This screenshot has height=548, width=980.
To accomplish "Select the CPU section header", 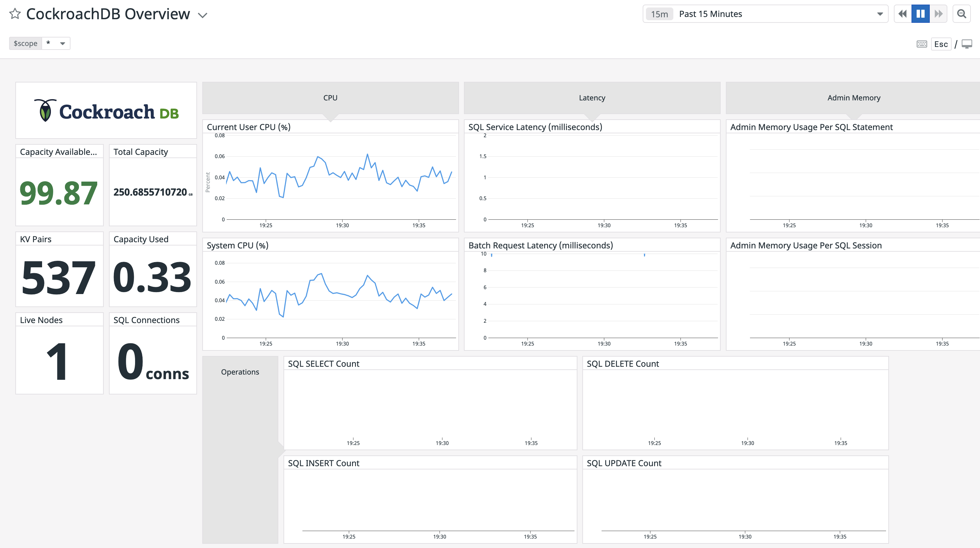I will [329, 97].
